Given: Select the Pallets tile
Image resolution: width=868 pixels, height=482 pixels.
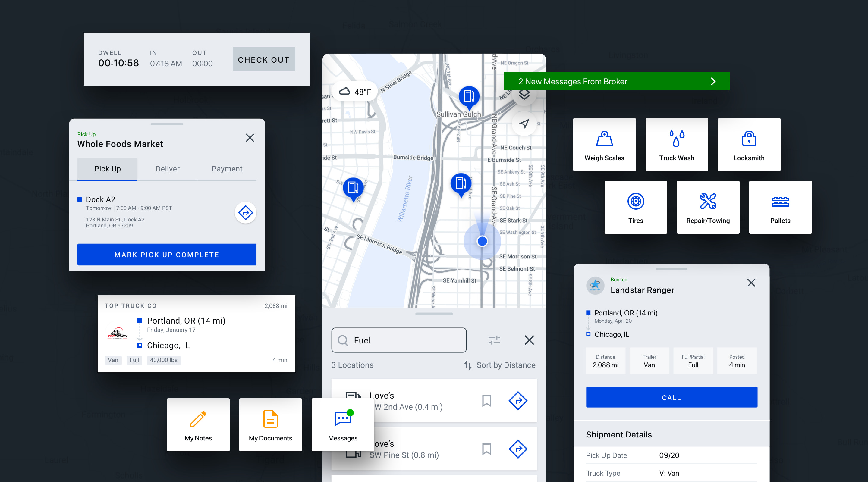Looking at the screenshot, I should click(x=780, y=207).
